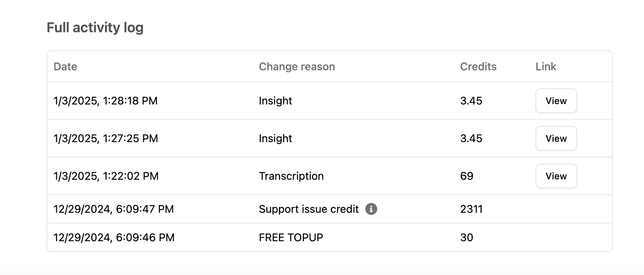Screen dimensions: 644x275
Task: Select the Credits column header
Action: (x=478, y=66)
